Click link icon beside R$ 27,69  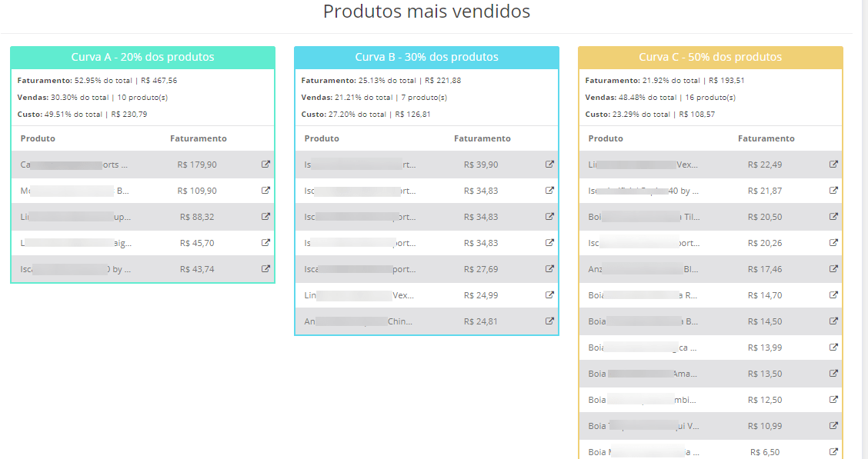click(x=549, y=269)
